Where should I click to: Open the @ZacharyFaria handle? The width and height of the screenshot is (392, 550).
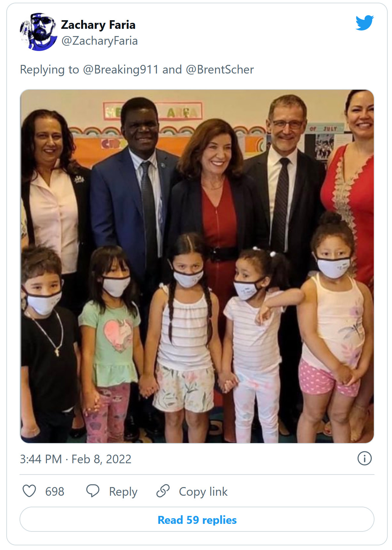[x=100, y=41]
